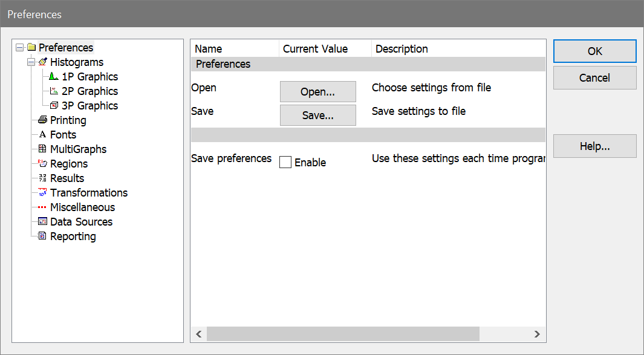644x355 pixels.
Task: Confirm the dialog with OK
Action: [x=594, y=51]
